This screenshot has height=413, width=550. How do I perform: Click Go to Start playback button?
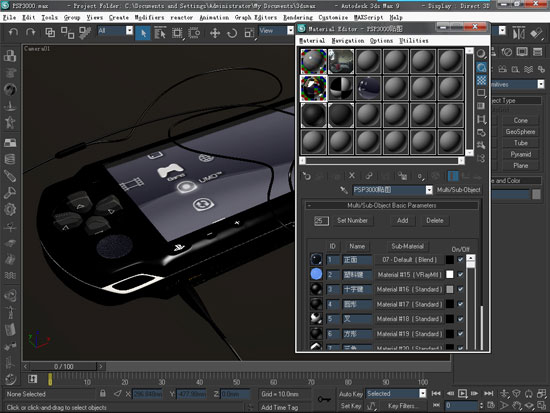(436, 393)
